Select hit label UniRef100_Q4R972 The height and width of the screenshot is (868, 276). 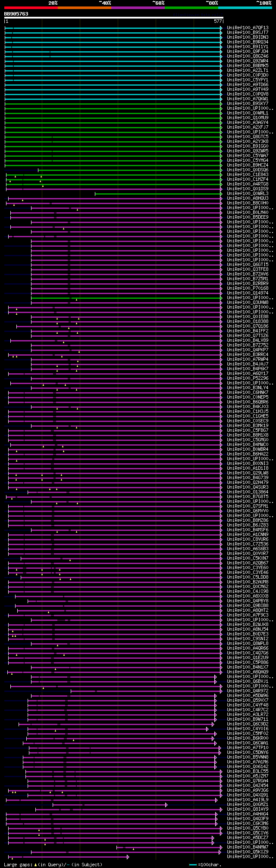pyautogui.click(x=248, y=691)
